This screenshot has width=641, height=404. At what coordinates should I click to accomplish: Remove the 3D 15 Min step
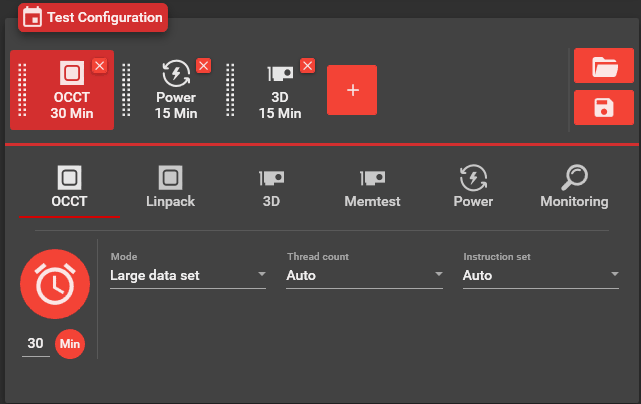click(307, 65)
